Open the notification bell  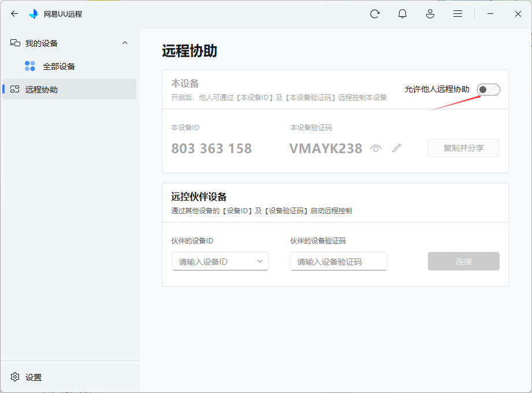click(402, 14)
